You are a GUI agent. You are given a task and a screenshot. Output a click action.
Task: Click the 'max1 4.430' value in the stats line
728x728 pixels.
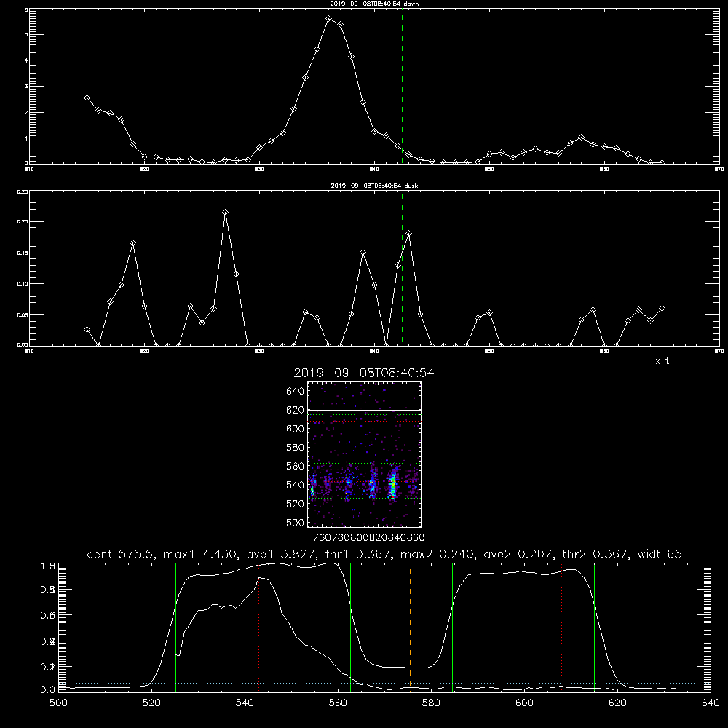pyautogui.click(x=198, y=554)
